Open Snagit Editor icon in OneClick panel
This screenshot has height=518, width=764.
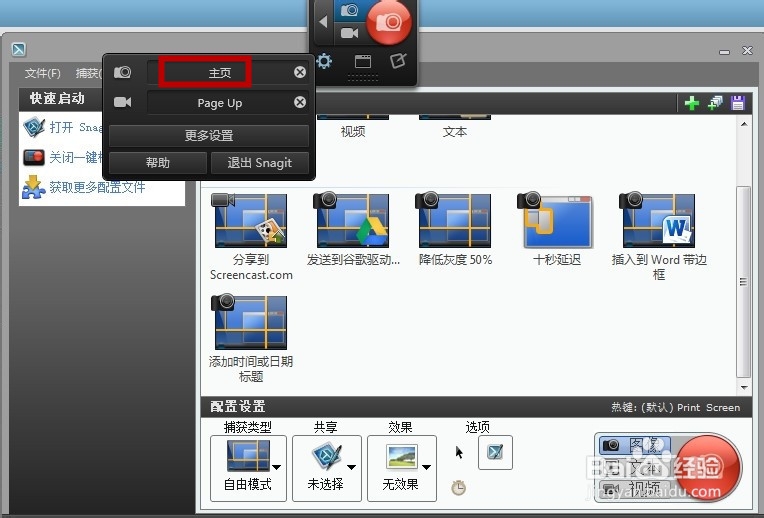(398, 61)
